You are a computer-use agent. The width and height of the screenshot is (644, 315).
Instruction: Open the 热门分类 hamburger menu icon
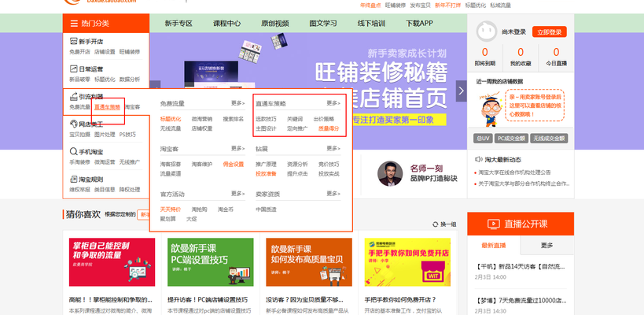click(x=74, y=24)
